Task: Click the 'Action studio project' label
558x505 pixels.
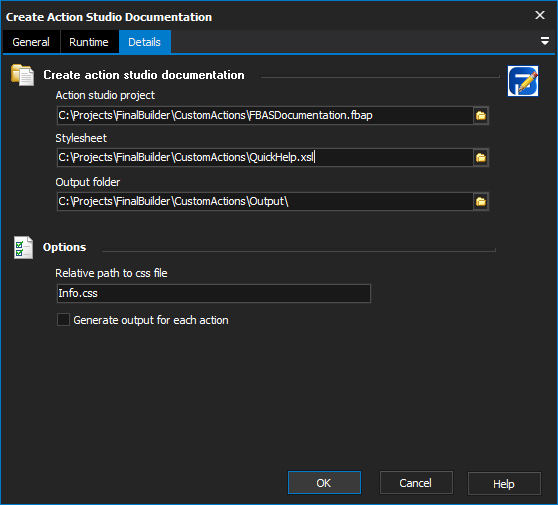Action: (105, 95)
